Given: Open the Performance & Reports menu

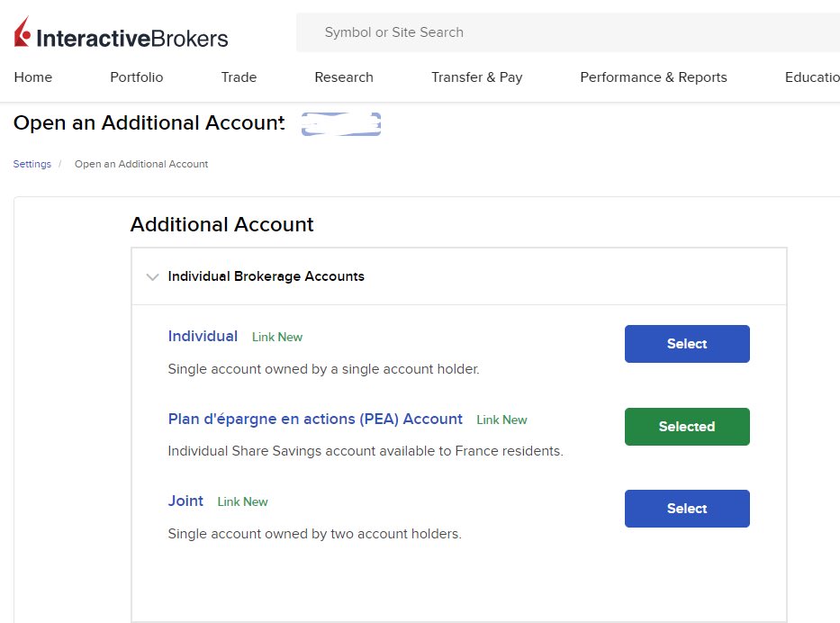Looking at the screenshot, I should (x=654, y=77).
